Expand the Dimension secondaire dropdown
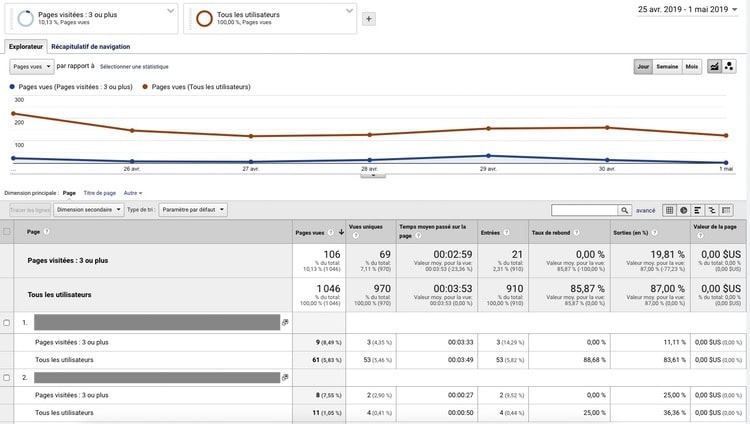 tap(87, 210)
